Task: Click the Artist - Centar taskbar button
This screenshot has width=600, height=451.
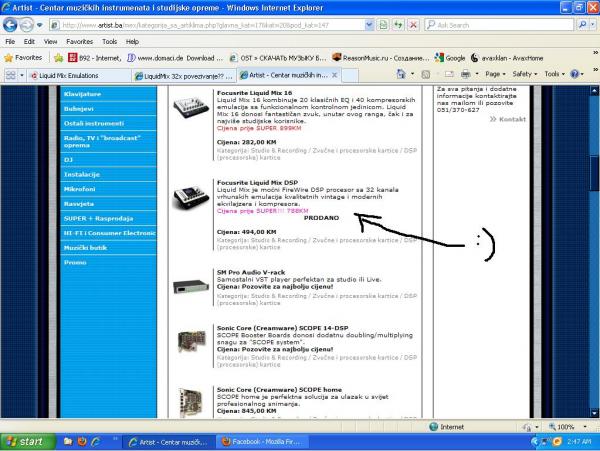Action: click(169, 442)
